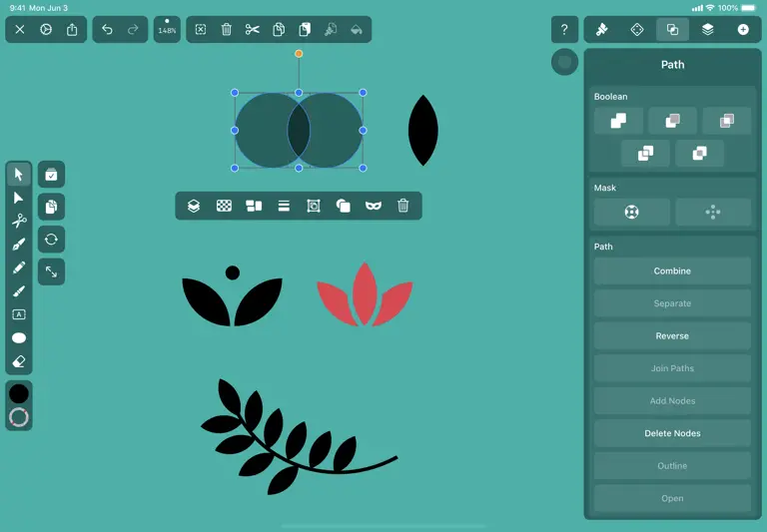Screen dimensions: 767x532
Task: Click the bounding box frame icon
Action: tap(314, 206)
